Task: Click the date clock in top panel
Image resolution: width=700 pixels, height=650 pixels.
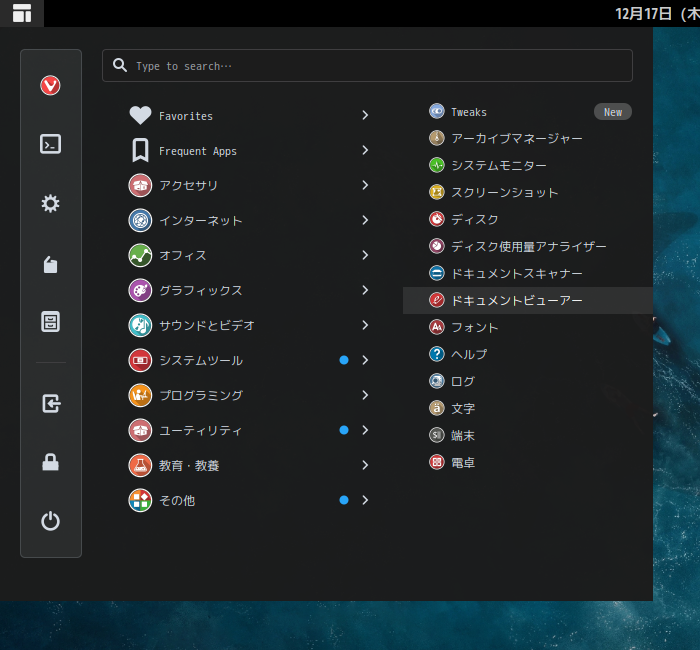Action: point(657,14)
